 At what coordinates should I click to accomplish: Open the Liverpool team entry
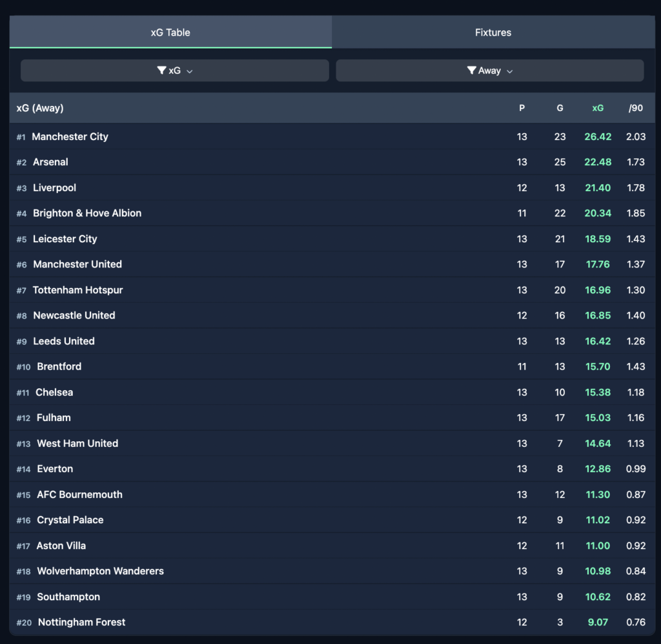(x=54, y=188)
